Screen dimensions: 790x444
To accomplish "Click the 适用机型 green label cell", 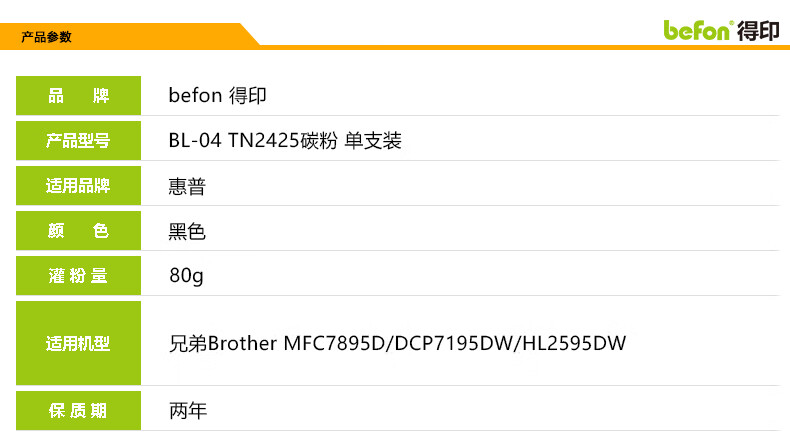I will point(78,343).
